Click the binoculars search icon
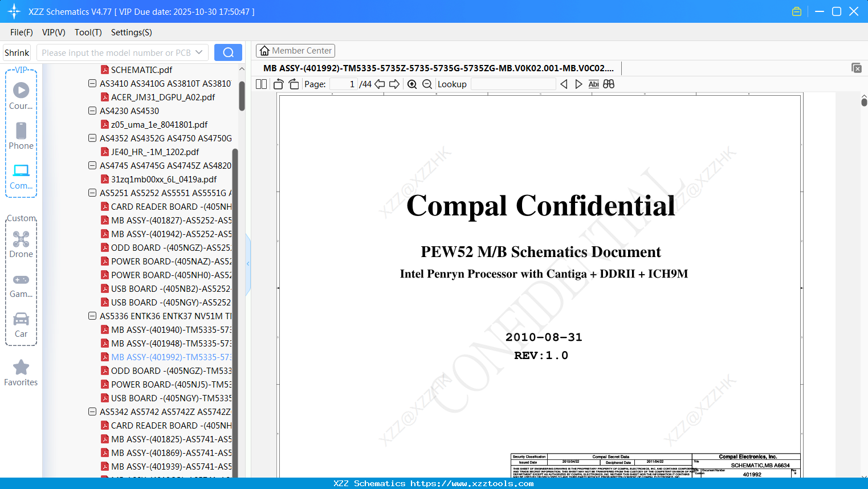The height and width of the screenshot is (489, 868). click(x=609, y=84)
